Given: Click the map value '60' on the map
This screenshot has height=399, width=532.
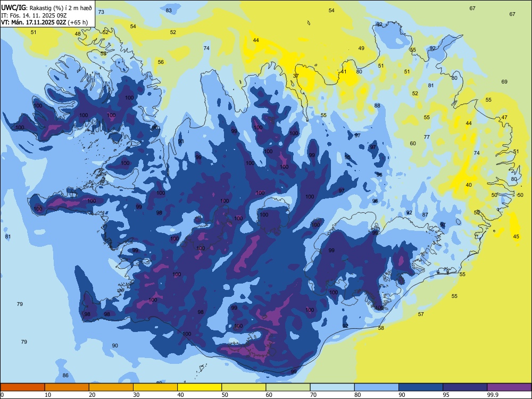Looking at the screenshot, I should (x=413, y=144).
